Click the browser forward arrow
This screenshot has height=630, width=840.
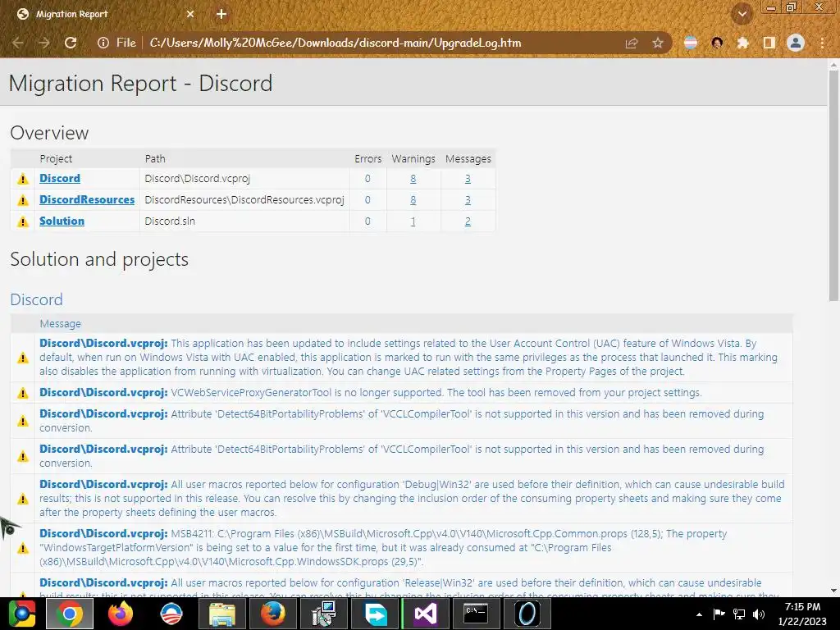coord(44,43)
